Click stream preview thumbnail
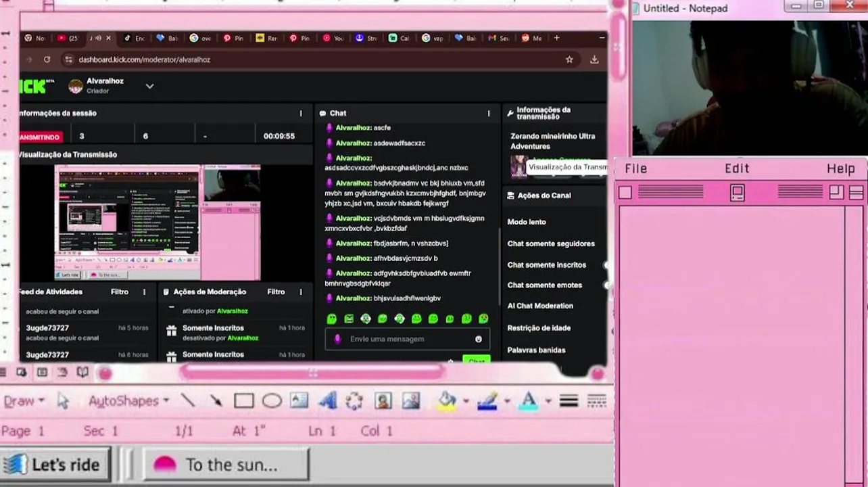This screenshot has width=868, height=487. [157, 223]
